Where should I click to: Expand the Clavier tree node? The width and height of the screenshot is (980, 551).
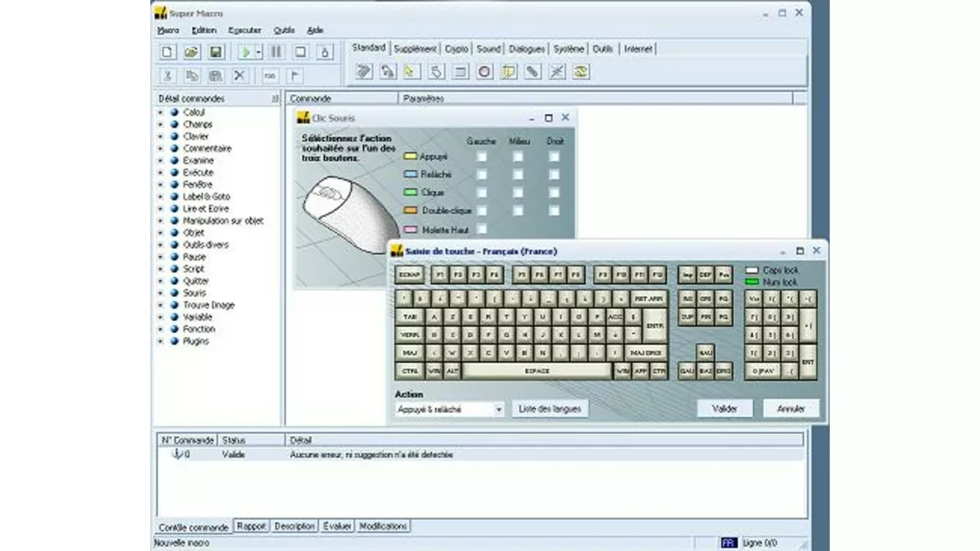coord(161,136)
